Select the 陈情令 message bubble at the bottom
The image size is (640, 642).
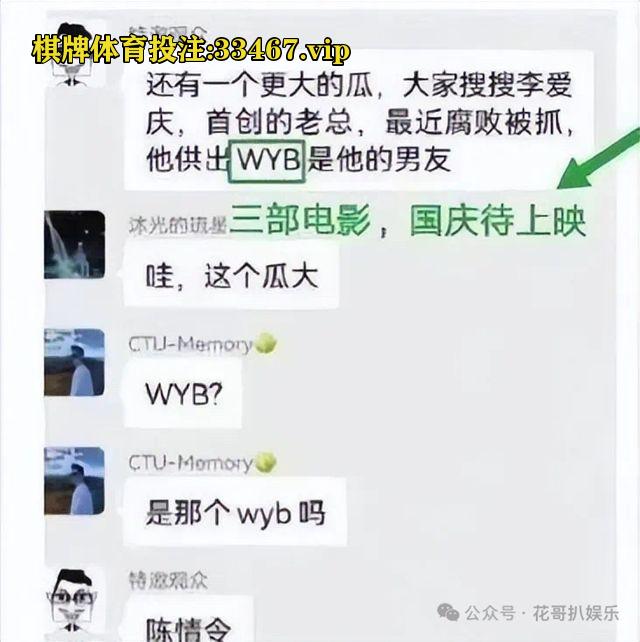tap(189, 619)
